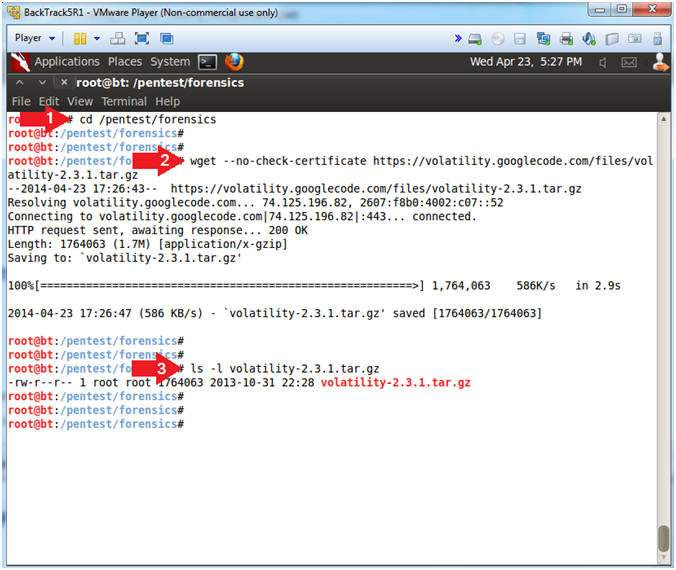Close the terminal window with X
The height and width of the screenshot is (570, 676).
tap(64, 82)
